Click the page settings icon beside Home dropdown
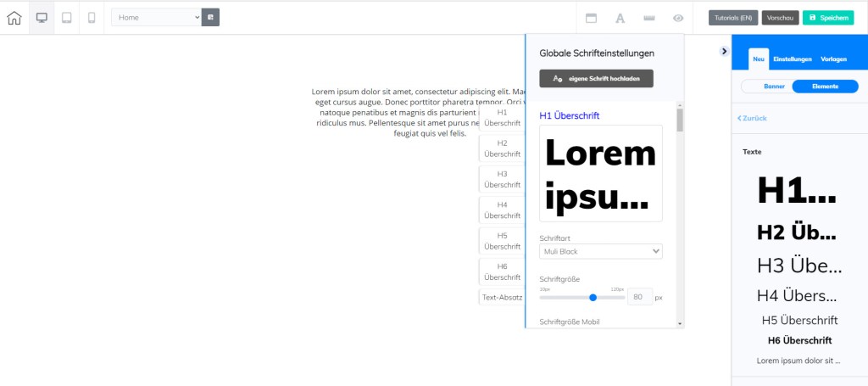868x386 pixels. pos(211,17)
